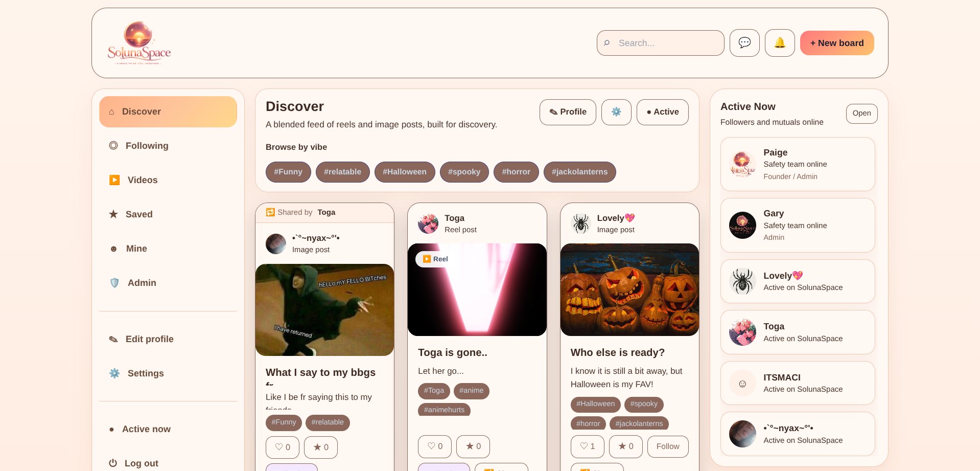Viewport: 980px width, 471px height.
Task: Click the #animehurts tag on Toga's reel
Action: point(444,410)
